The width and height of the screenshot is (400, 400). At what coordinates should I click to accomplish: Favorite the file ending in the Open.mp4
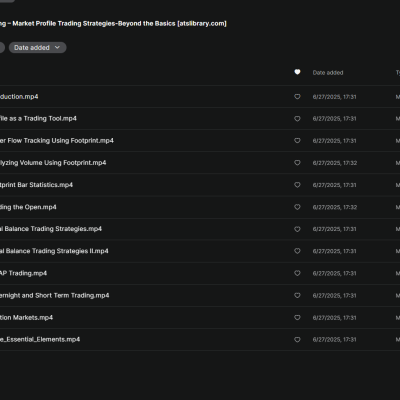[297, 207]
